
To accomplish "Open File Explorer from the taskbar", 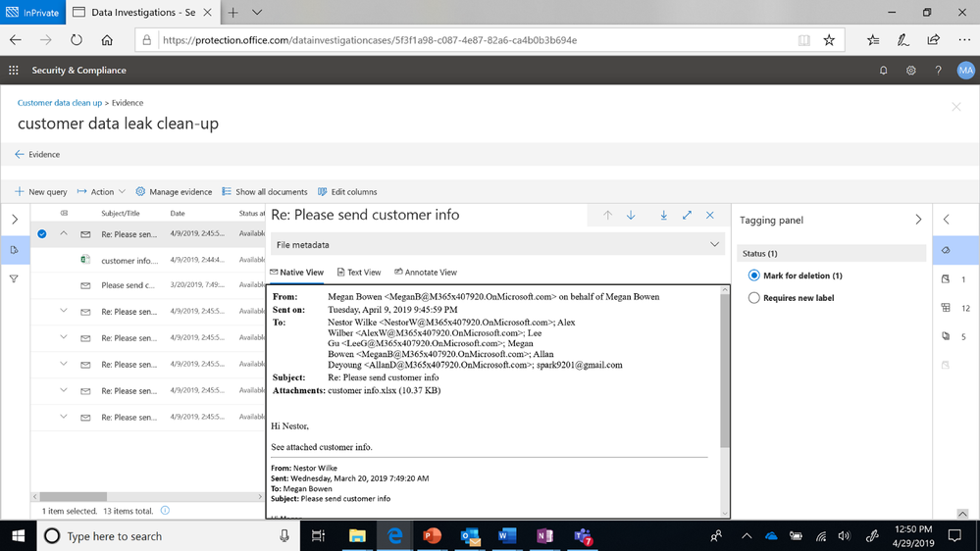I will (x=357, y=536).
